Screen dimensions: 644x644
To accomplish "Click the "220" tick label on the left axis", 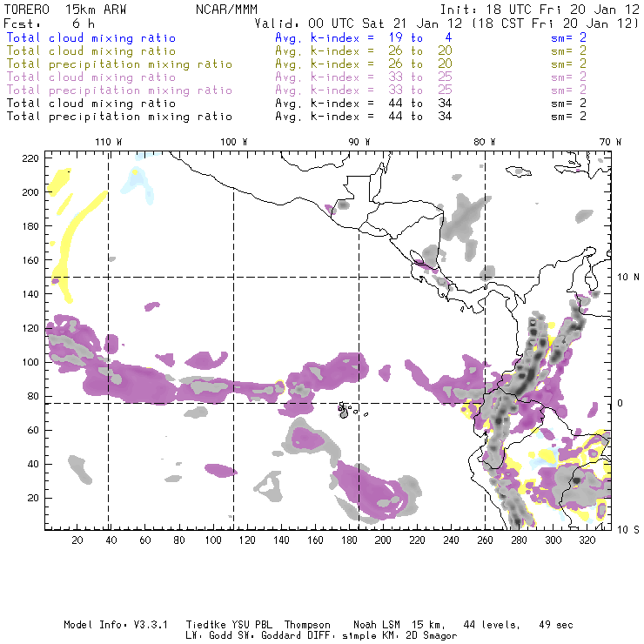I will click(30, 158).
